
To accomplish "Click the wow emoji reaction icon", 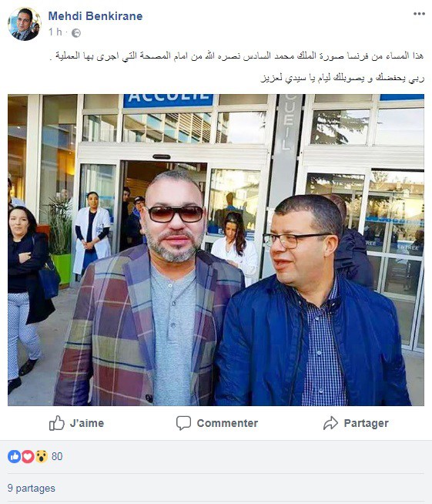I will click(42, 456).
